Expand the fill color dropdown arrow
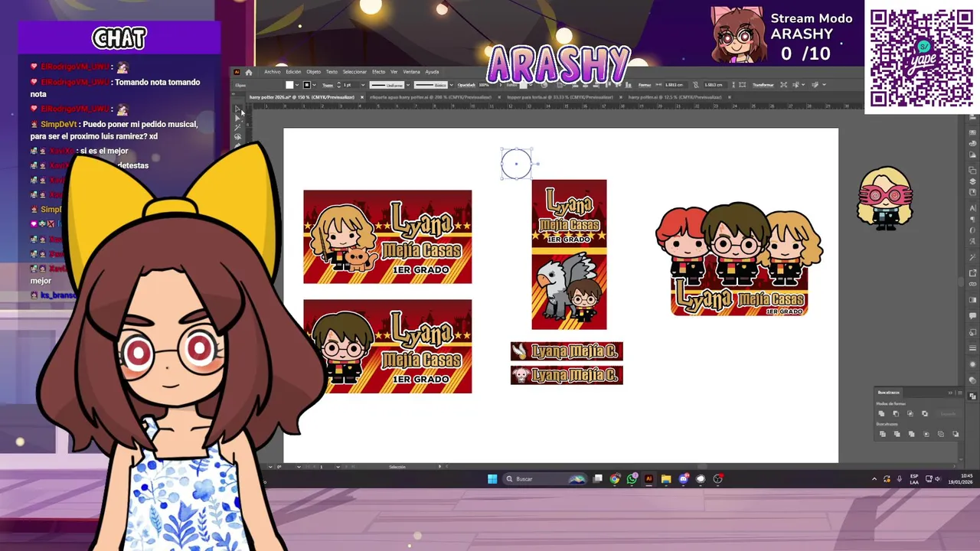The image size is (980, 551). 297,85
